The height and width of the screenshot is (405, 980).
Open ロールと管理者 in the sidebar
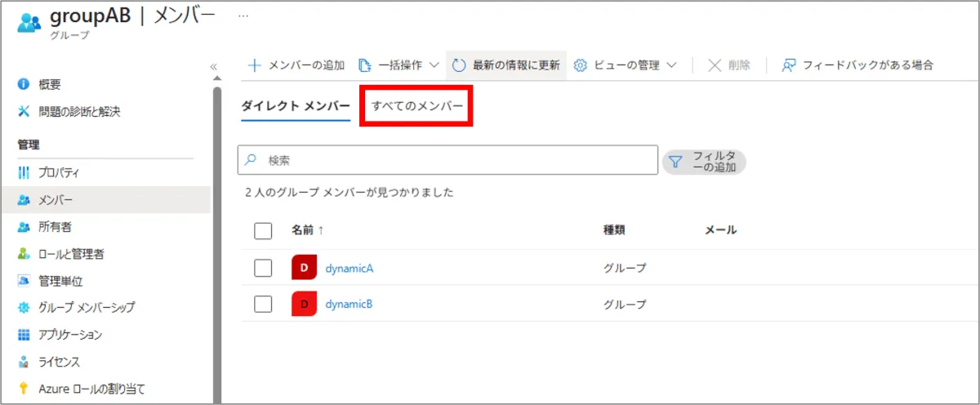(71, 254)
